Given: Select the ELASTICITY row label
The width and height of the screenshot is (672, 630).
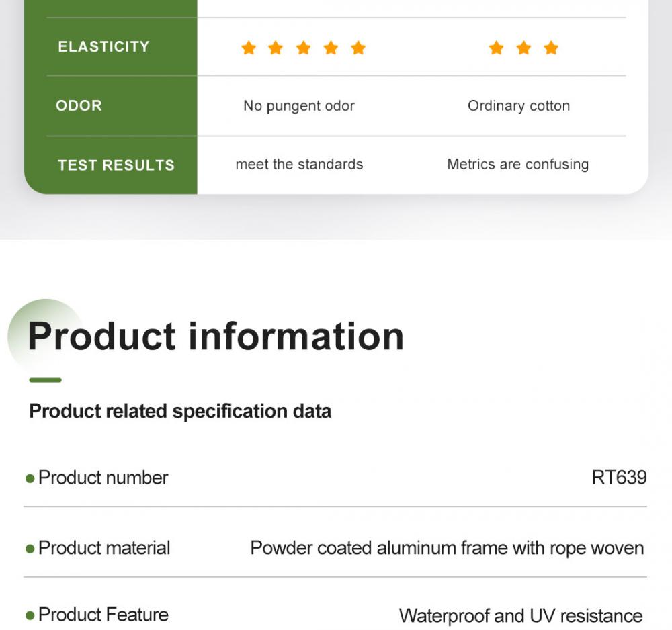Looking at the screenshot, I should point(103,46).
